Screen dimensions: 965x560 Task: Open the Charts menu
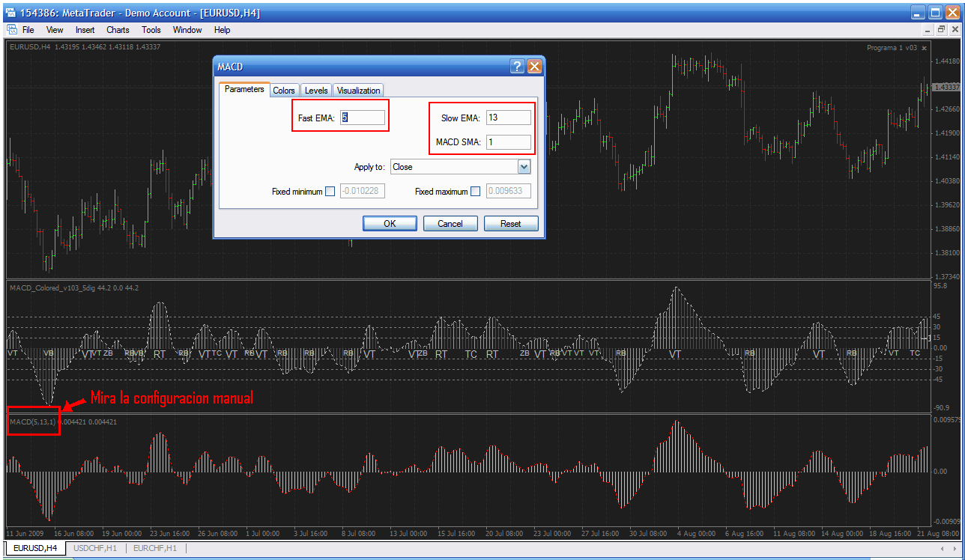(x=118, y=30)
